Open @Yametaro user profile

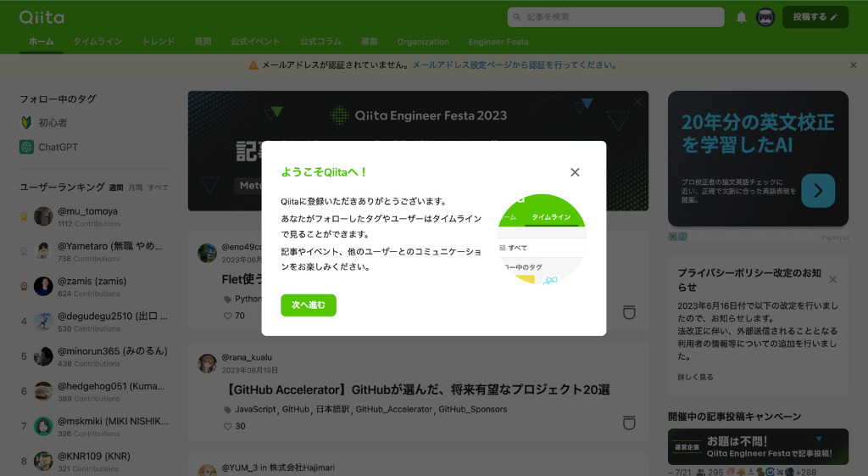109,246
